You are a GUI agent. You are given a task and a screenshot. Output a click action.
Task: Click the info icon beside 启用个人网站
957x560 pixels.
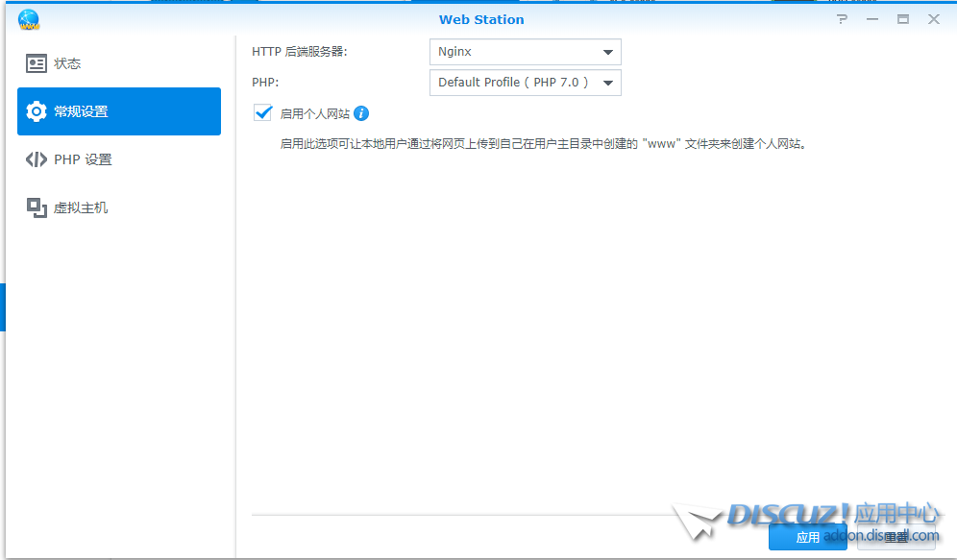361,113
